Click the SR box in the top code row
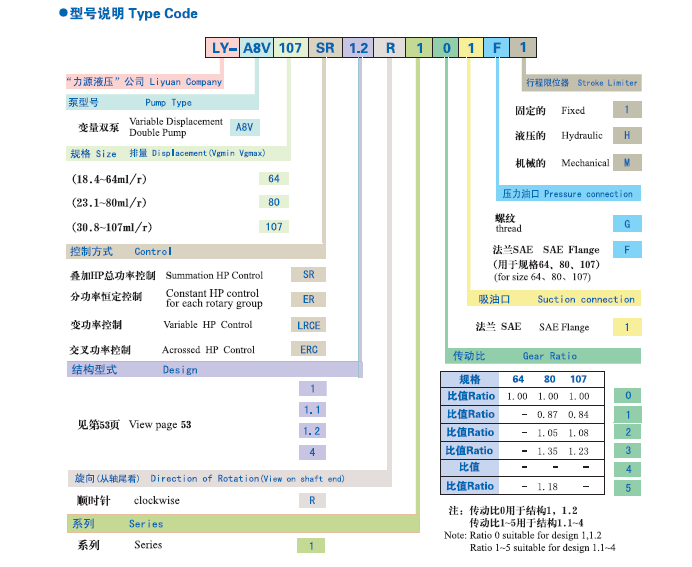692x567 pixels. 325,48
